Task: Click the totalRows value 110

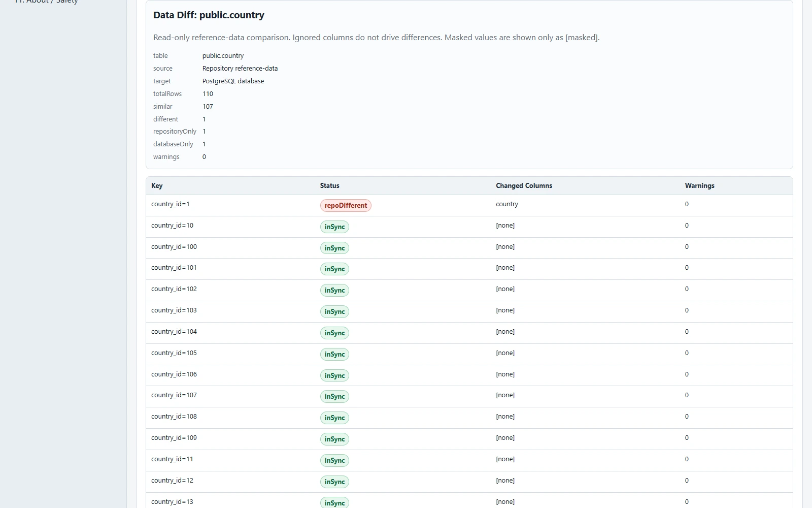Action: coord(208,94)
